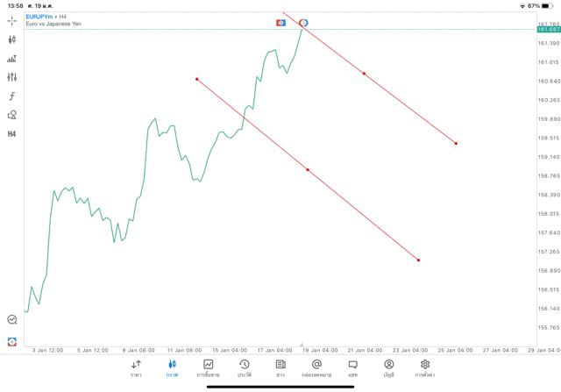Switch to the ราคา quotes tab
Screen dimensions: 561x392
tap(136, 367)
